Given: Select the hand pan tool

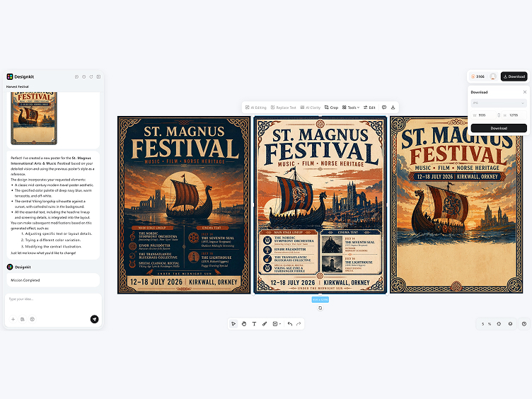Looking at the screenshot, I should pyautogui.click(x=244, y=324).
